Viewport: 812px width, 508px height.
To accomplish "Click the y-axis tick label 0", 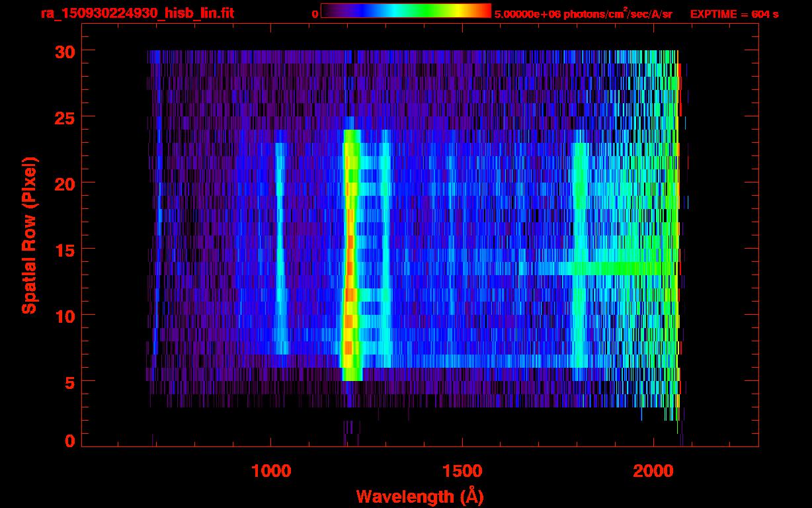I will point(69,441).
